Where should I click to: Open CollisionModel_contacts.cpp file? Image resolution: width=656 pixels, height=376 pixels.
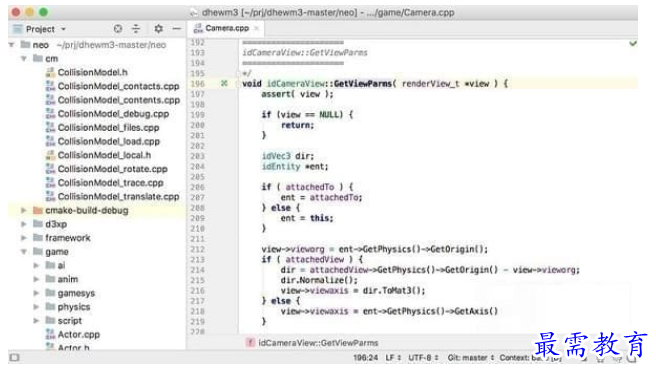click(x=118, y=86)
